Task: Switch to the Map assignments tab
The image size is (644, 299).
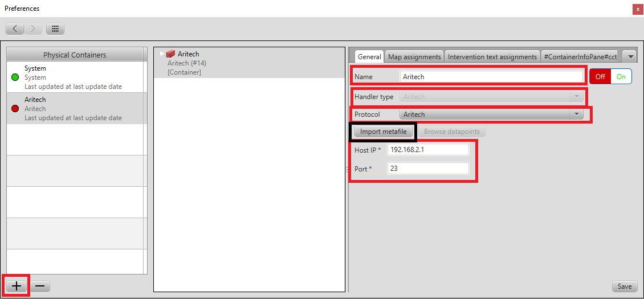Action: point(414,57)
